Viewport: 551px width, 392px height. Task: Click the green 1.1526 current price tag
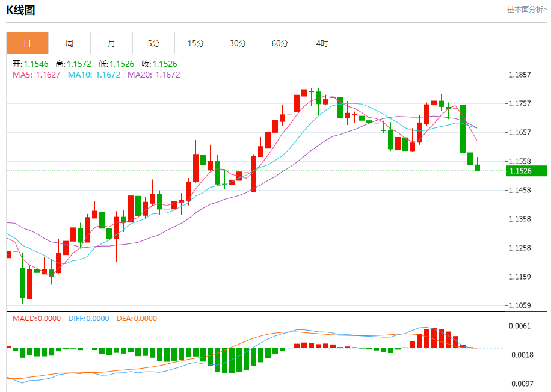[x=526, y=171]
